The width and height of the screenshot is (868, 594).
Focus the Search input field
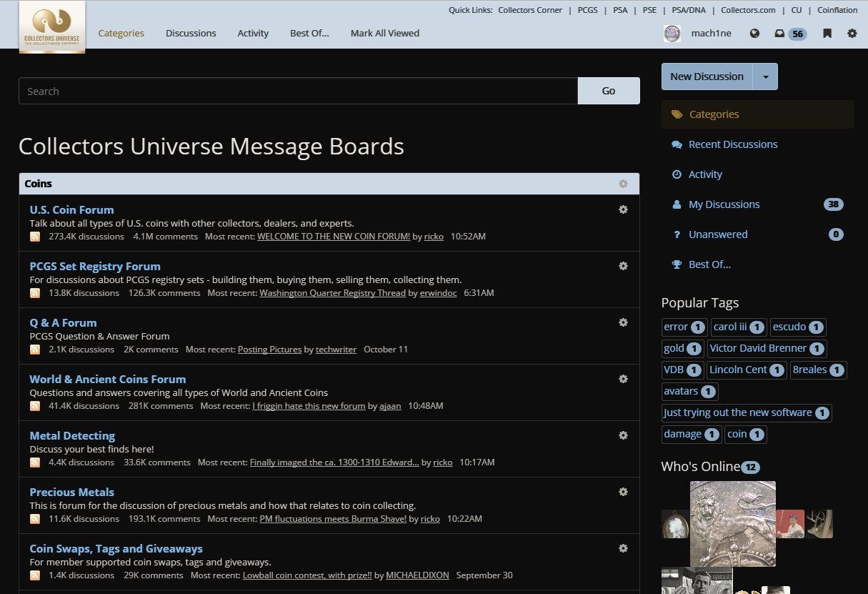[x=298, y=91]
